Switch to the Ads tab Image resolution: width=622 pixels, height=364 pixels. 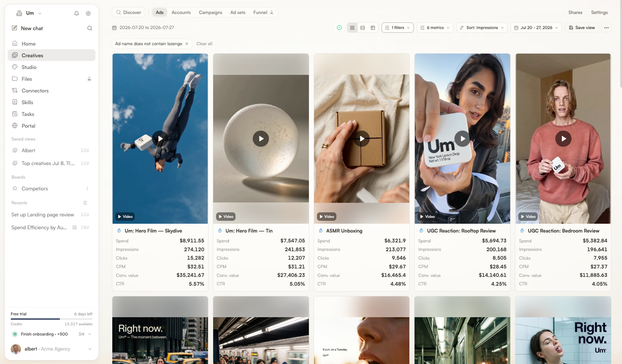(159, 12)
